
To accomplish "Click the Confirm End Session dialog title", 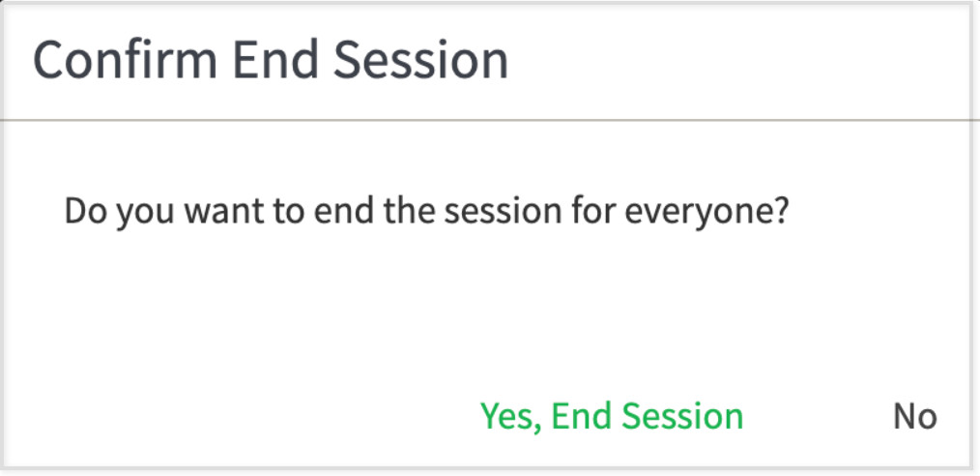I will tap(271, 61).
